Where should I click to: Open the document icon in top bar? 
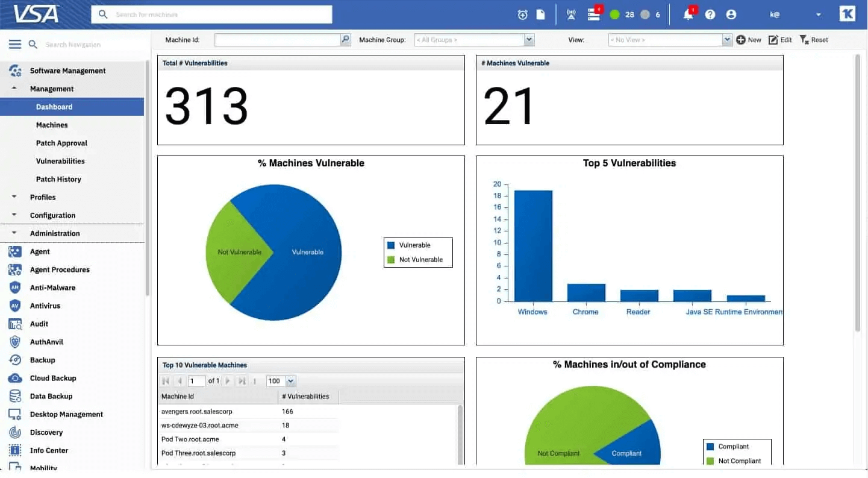tap(541, 15)
